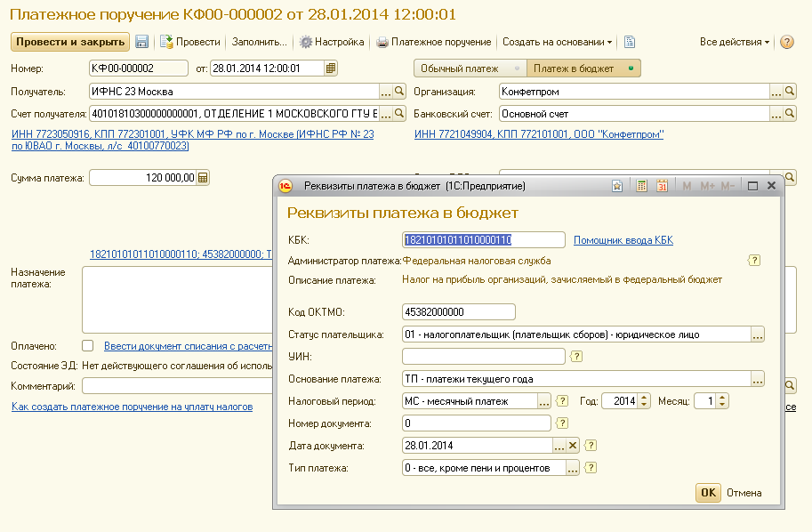This screenshot has height=532, width=812.
Task: Adjust the Год spinner arrows
Action: pyautogui.click(x=644, y=401)
